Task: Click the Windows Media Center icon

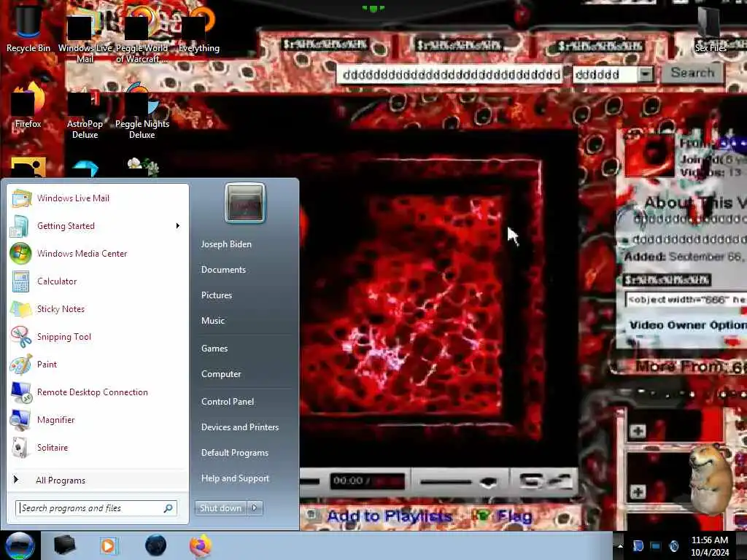Action: [x=20, y=253]
